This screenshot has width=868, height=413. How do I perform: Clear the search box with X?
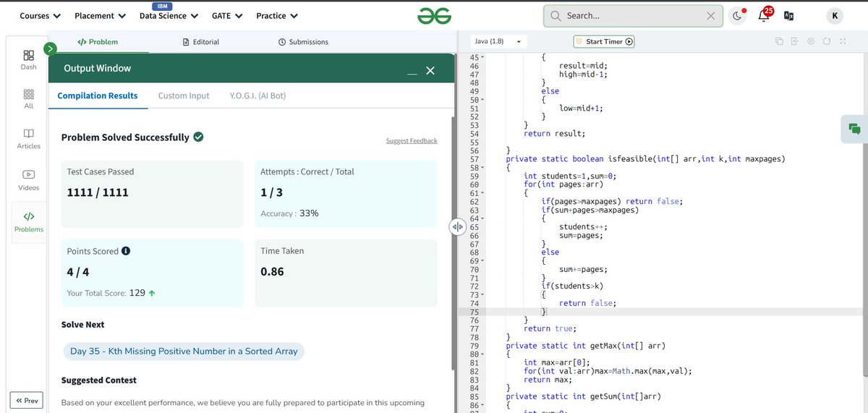pos(711,15)
